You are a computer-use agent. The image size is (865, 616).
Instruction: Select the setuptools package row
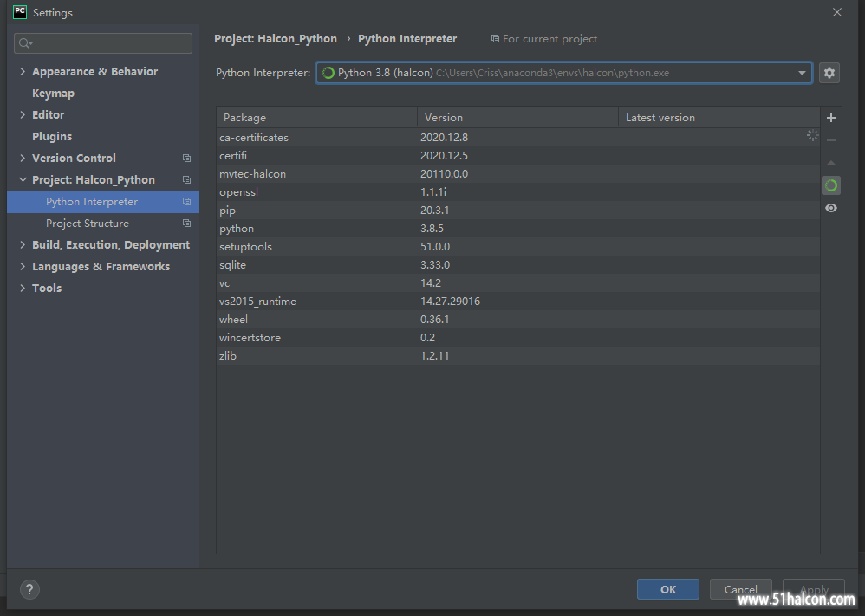tap(517, 247)
